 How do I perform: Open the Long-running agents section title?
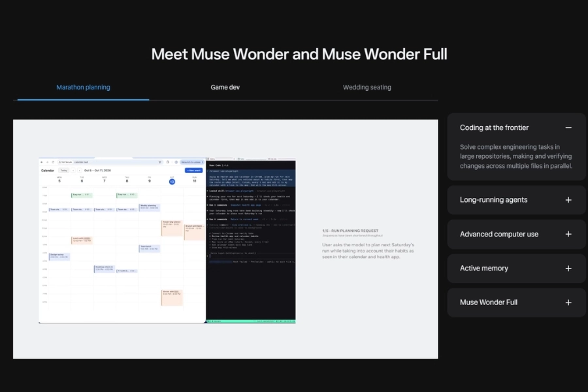tap(493, 200)
